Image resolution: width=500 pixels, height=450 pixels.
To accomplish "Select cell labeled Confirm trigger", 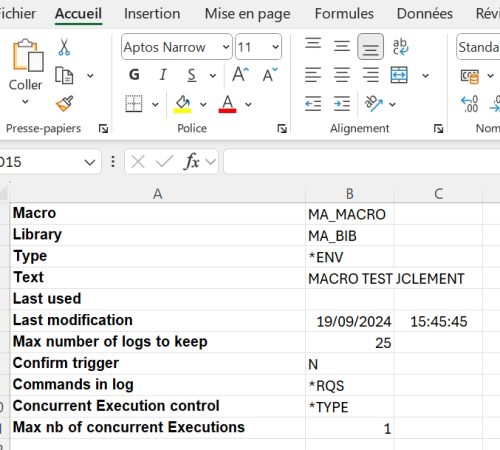I will (158, 363).
